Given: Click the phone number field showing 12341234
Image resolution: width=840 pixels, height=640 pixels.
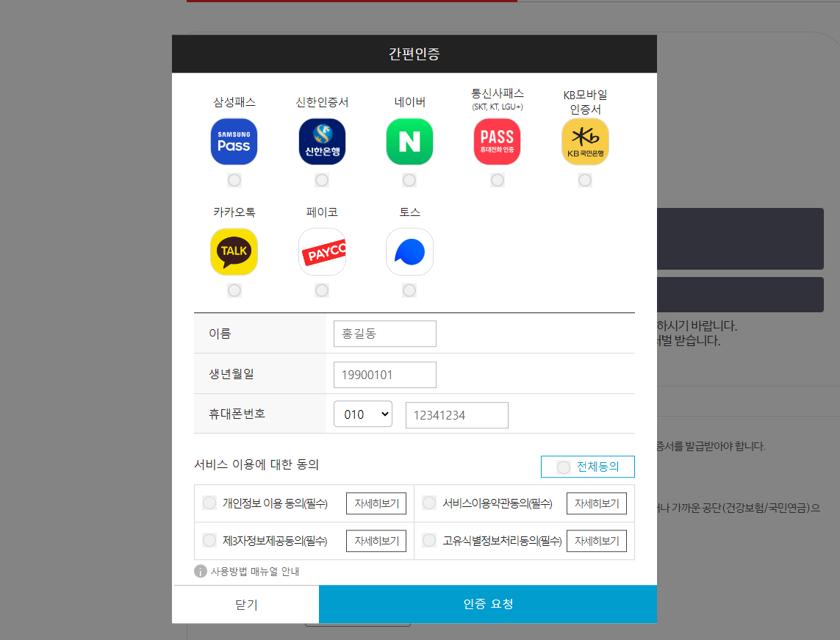Looking at the screenshot, I should pos(457,415).
